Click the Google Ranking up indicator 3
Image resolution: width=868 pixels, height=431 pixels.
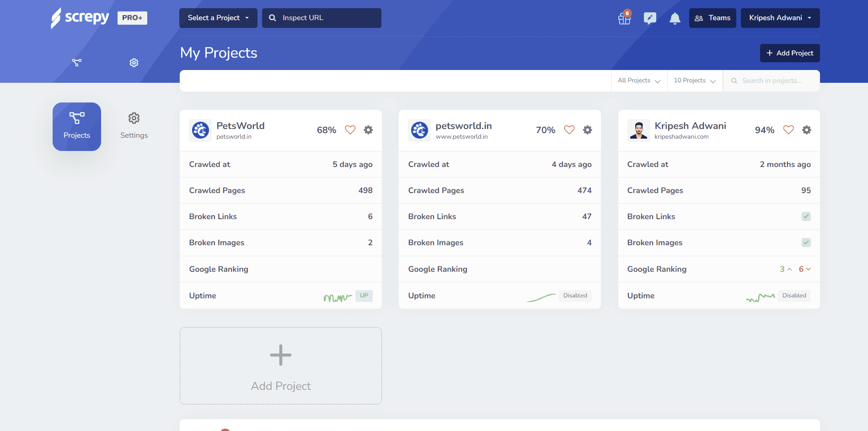click(x=786, y=269)
